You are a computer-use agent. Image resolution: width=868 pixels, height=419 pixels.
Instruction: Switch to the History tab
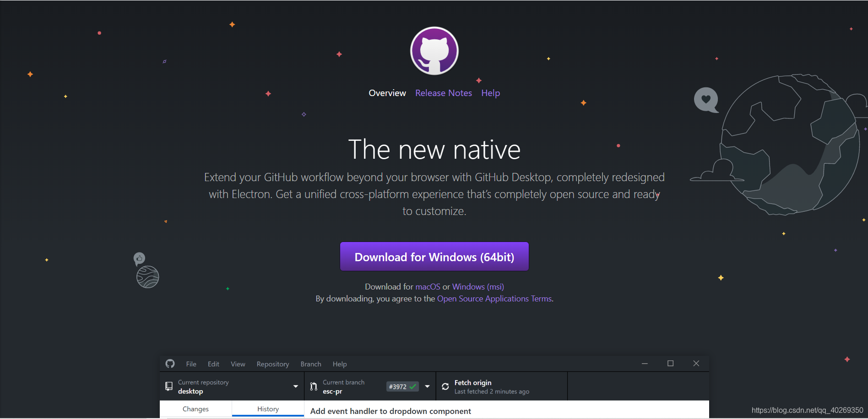coord(268,409)
